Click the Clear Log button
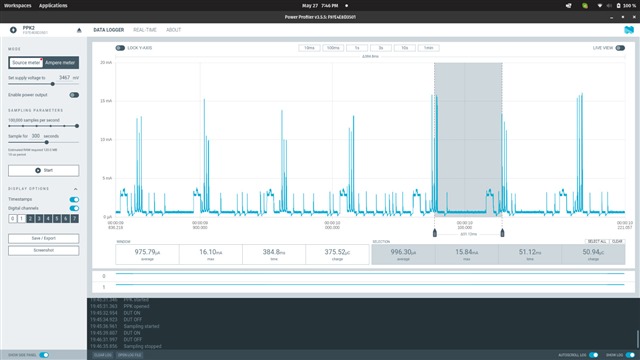This screenshot has width=640, height=360. 102,355
